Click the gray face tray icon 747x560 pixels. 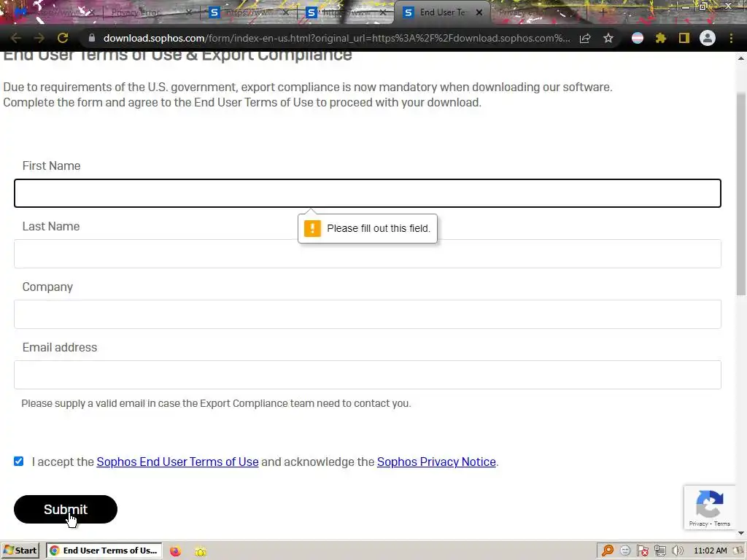(625, 551)
